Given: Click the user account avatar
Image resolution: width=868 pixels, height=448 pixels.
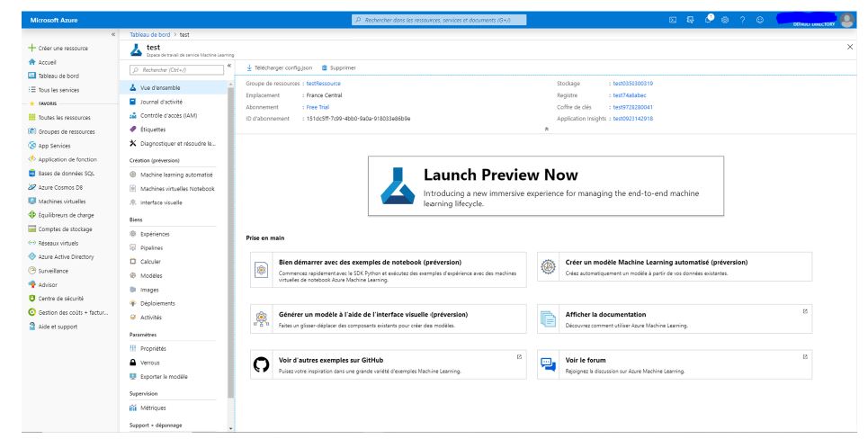Looking at the screenshot, I should 845,20.
